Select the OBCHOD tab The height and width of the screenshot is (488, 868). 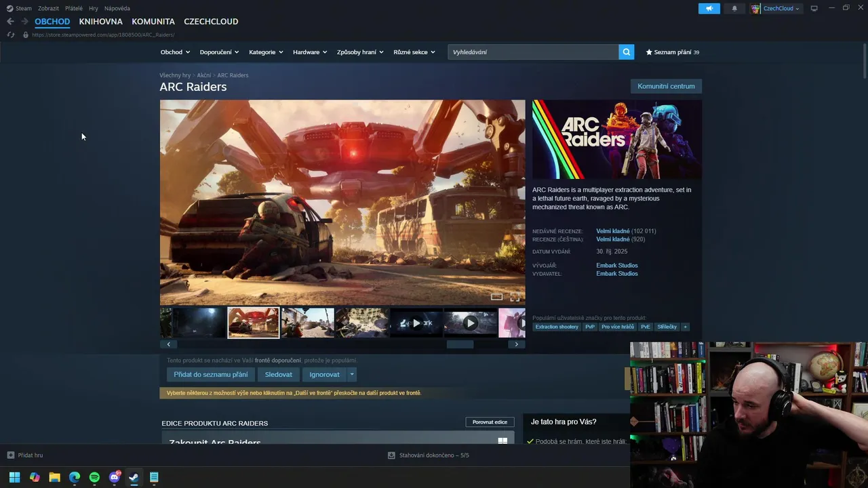[52, 22]
